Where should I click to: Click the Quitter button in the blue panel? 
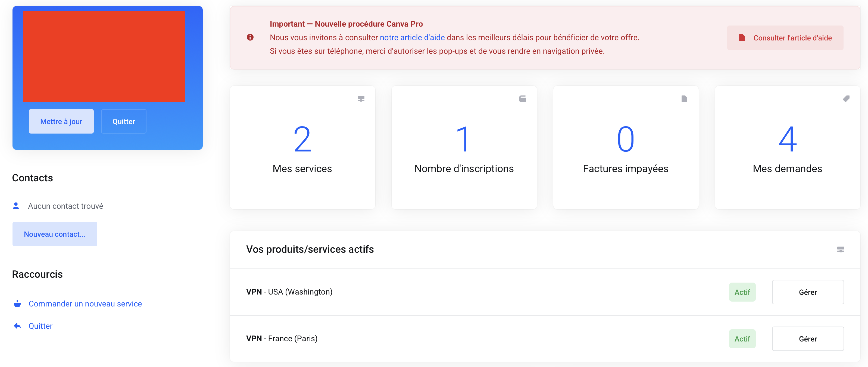(x=124, y=122)
